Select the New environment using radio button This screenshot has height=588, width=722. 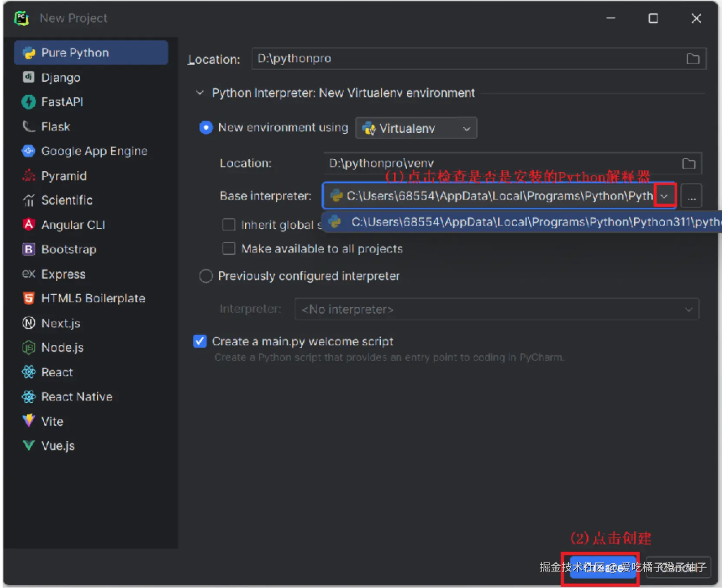(206, 128)
